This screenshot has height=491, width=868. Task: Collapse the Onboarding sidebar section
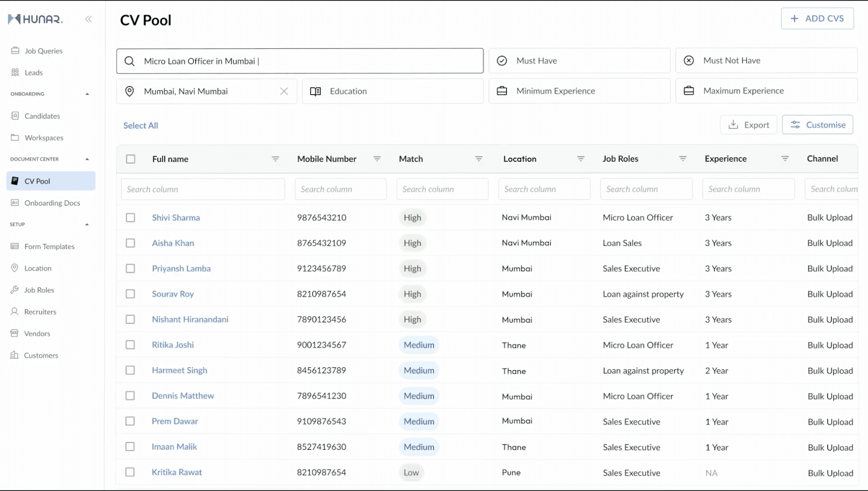point(87,94)
